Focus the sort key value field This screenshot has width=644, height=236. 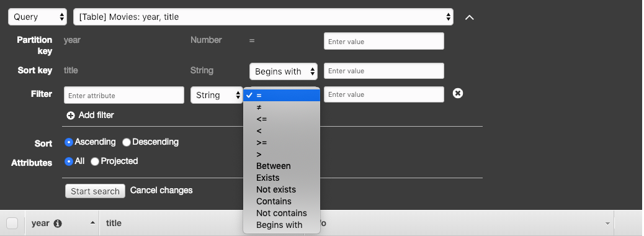click(383, 71)
